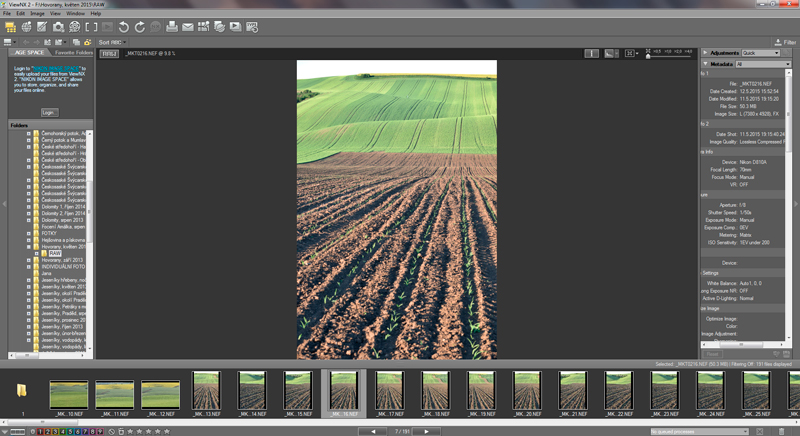Viewport: 800px width, 436px height.
Task: Select thumbnail _MK..20.NEF in filmstrip
Action: point(527,394)
